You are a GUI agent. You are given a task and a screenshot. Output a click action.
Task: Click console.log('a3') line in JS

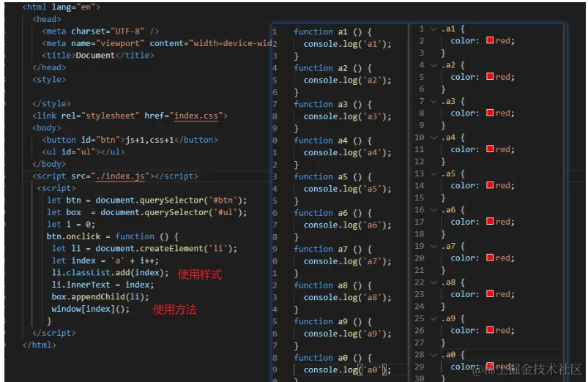(347, 116)
